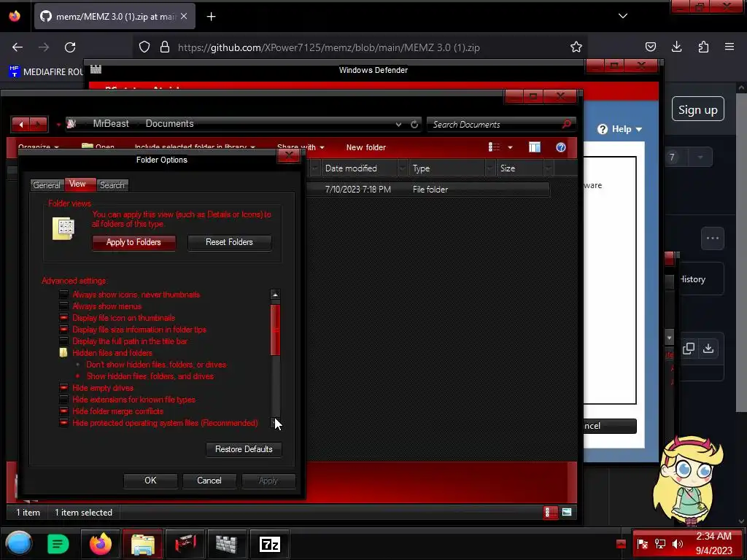Switch to the General tab

tap(47, 185)
